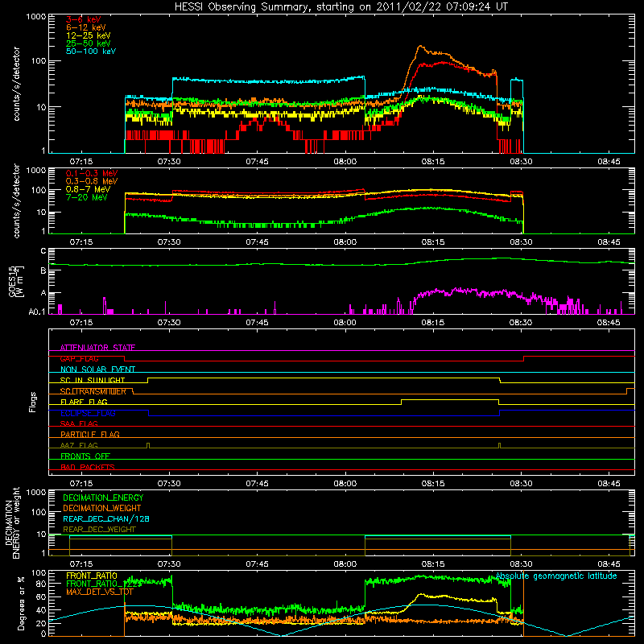Click the MAX_DET_VS_TOT legend label
This screenshot has width=644, height=644.
point(100,592)
